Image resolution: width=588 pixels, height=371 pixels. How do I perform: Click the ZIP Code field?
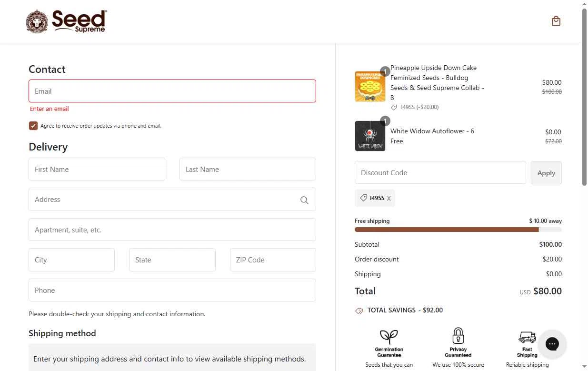coord(273,260)
